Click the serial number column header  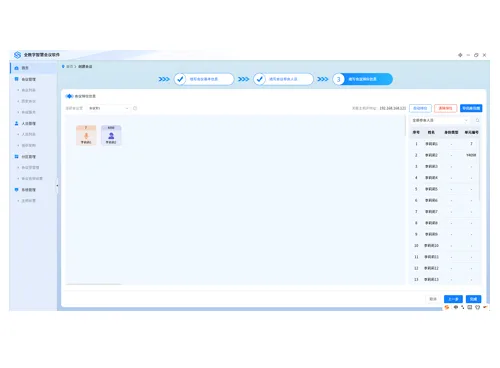click(416, 132)
